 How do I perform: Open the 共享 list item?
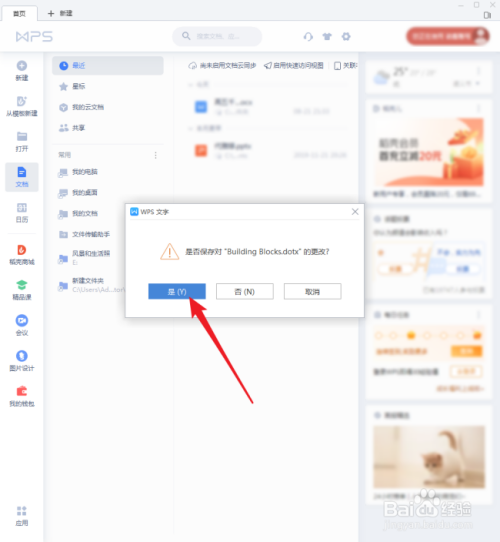pos(108,128)
